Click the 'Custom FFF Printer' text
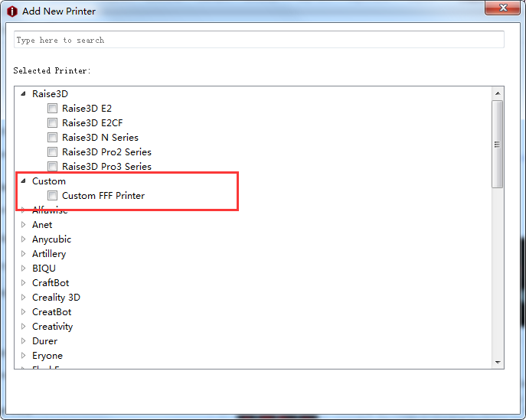The height and width of the screenshot is (420, 526). 103,195
